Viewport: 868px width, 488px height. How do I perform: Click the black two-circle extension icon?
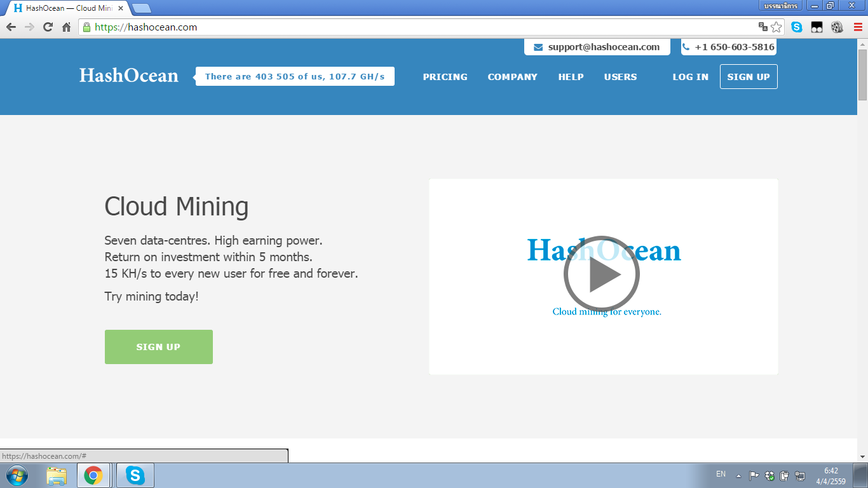[817, 27]
